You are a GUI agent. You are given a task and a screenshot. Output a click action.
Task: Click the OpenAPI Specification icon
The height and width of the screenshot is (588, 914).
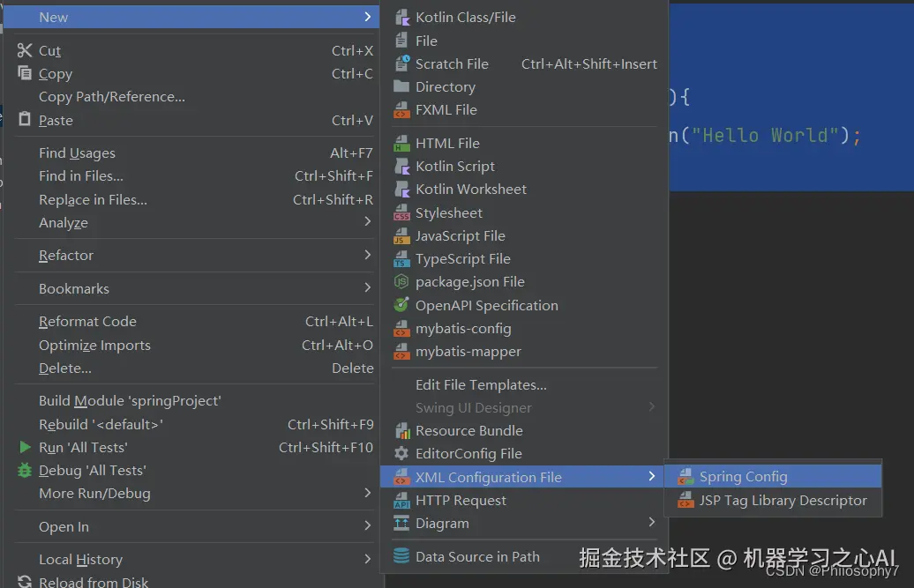[x=401, y=304]
